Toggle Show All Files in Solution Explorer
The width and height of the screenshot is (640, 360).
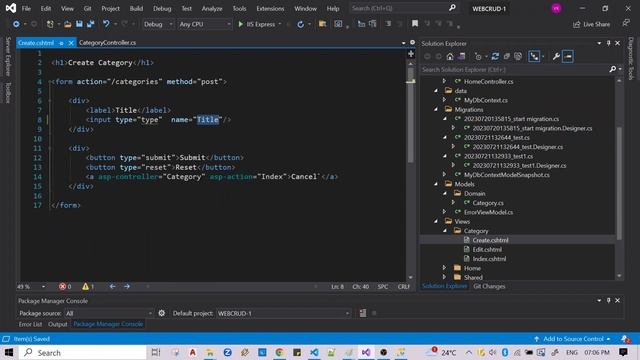pos(518,56)
